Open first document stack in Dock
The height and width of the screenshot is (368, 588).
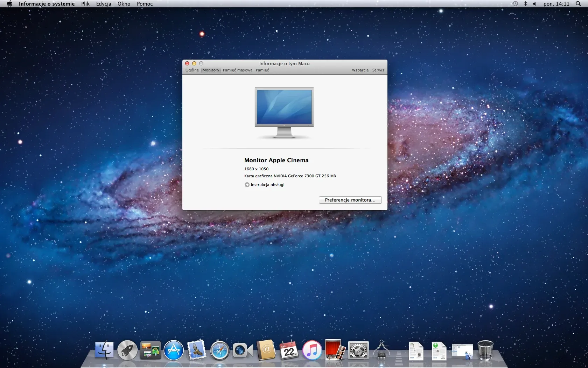pos(416,351)
